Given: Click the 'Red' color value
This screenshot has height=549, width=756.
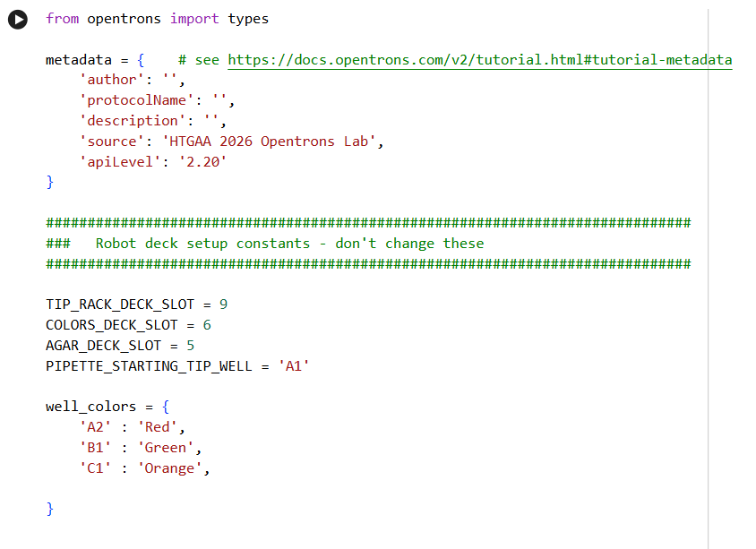Looking at the screenshot, I should tap(160, 427).
